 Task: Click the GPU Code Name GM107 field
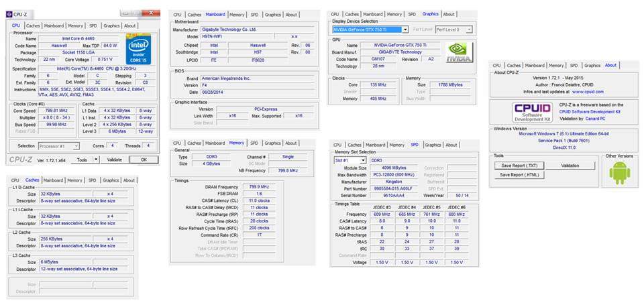pyautogui.click(x=378, y=60)
